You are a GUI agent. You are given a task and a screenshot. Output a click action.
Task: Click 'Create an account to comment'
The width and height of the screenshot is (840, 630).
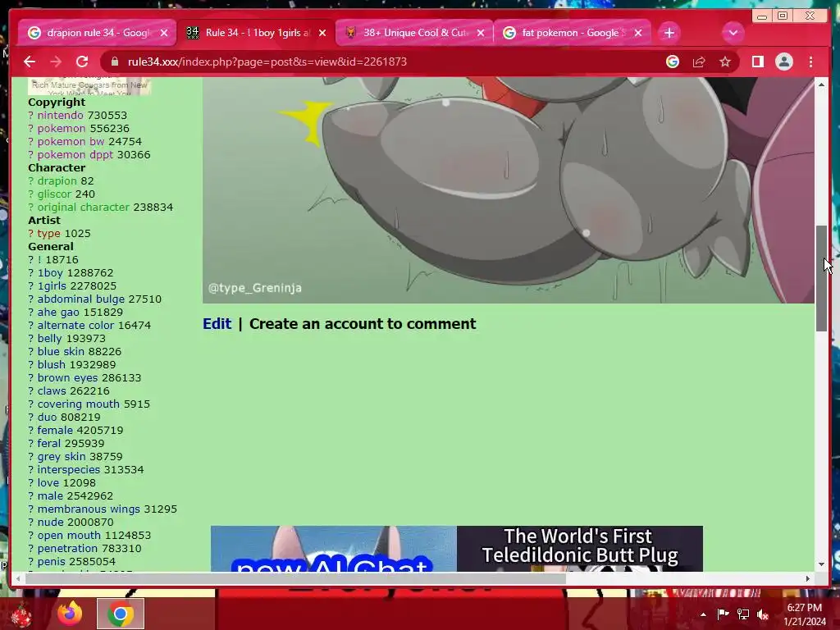[x=363, y=323]
